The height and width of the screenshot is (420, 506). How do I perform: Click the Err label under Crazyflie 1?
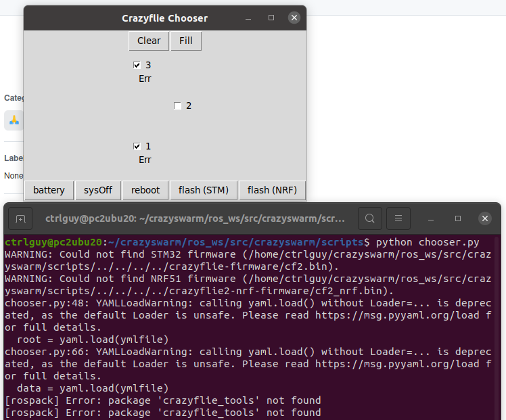145,160
